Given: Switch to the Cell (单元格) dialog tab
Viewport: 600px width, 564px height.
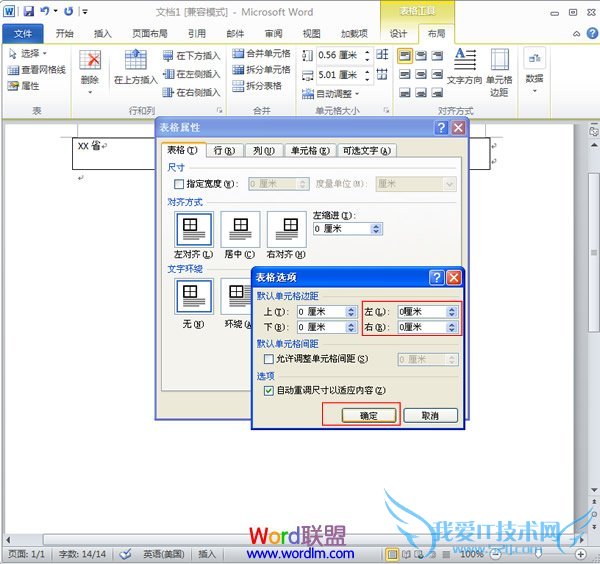Looking at the screenshot, I should [310, 150].
